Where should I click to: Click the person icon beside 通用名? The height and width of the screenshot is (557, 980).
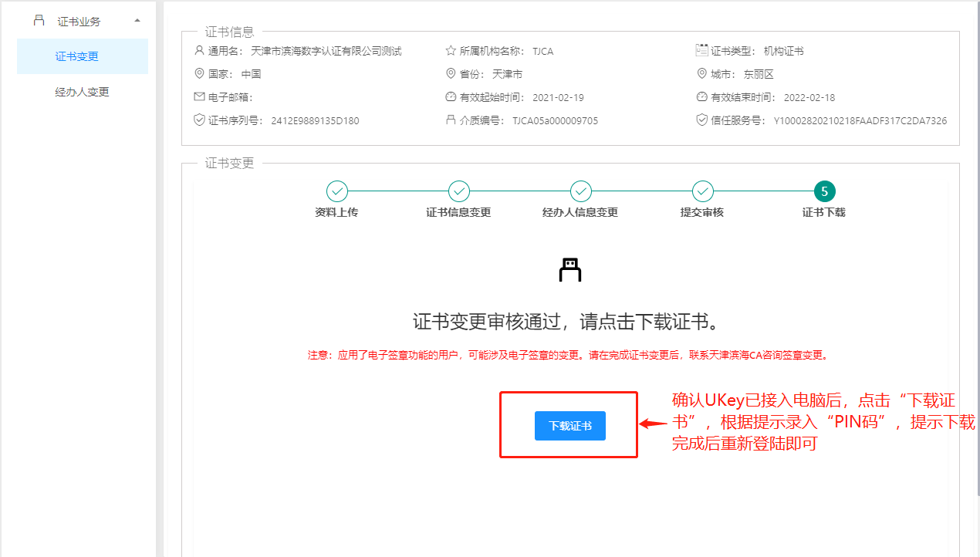(199, 51)
